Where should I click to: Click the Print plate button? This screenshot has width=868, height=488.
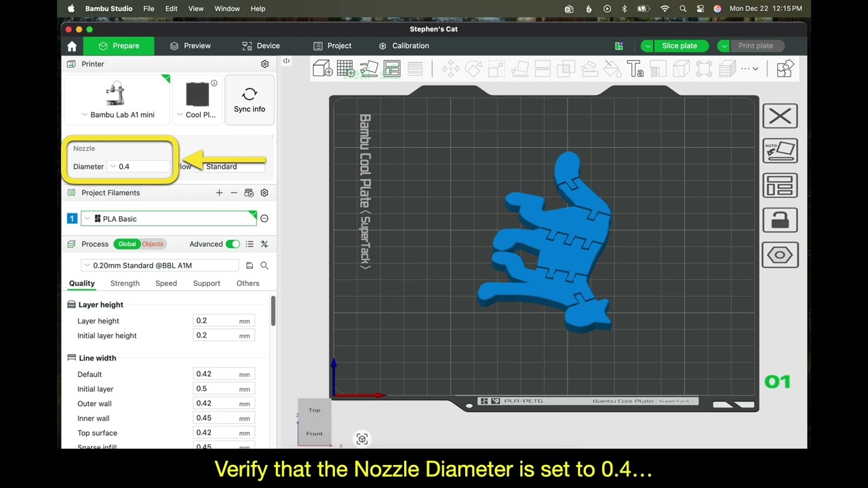click(755, 46)
